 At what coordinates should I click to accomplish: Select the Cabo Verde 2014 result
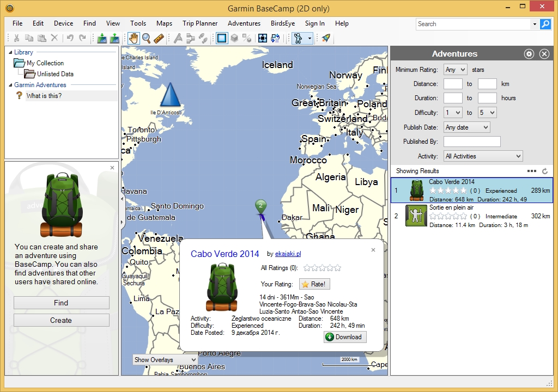472,191
